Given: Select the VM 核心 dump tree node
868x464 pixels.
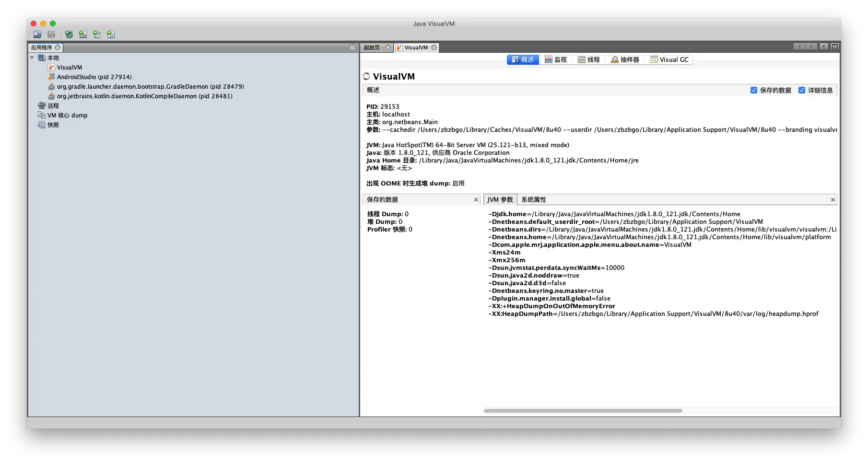Looking at the screenshot, I should click(x=68, y=116).
